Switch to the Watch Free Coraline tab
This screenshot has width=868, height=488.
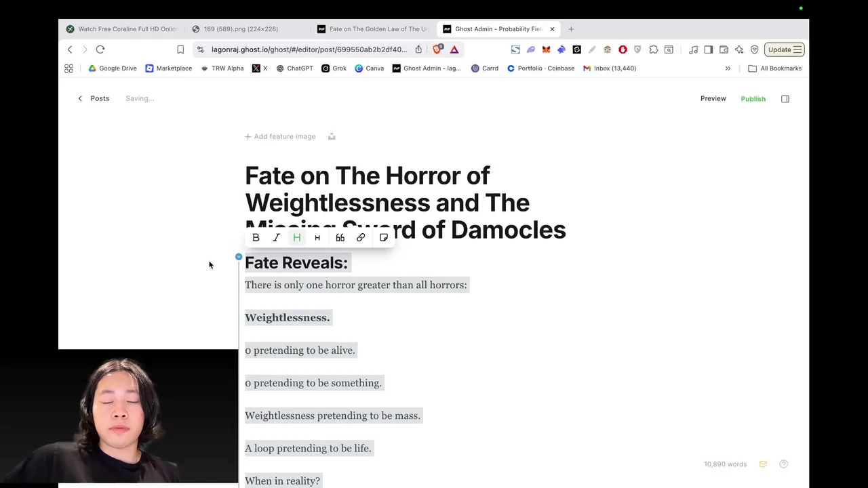point(122,29)
